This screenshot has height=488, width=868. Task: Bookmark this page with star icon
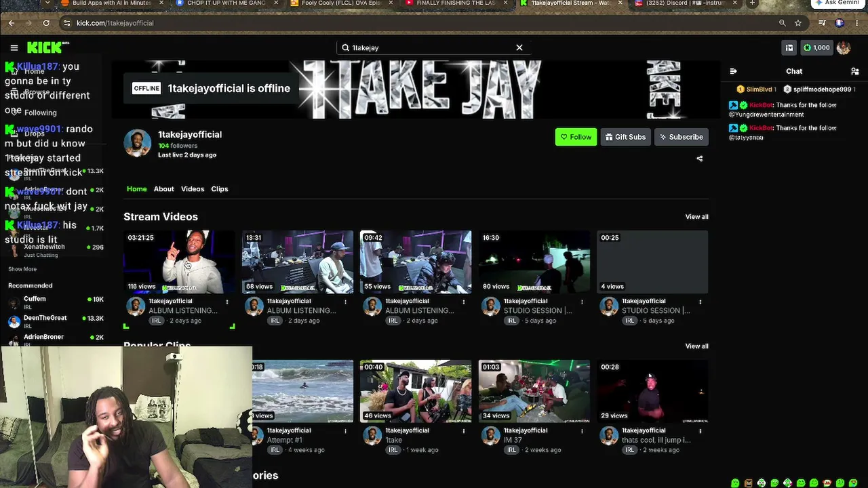(x=798, y=23)
